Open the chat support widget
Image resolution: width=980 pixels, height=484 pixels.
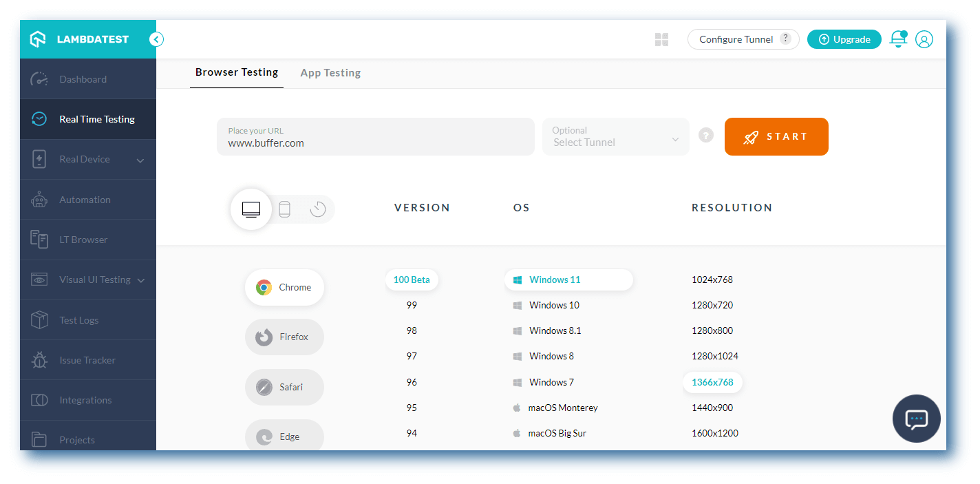coord(916,419)
